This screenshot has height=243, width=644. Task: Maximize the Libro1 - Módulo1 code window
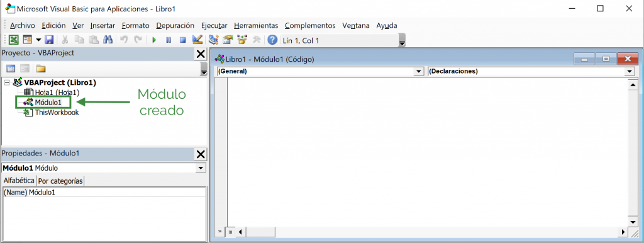coord(606,59)
